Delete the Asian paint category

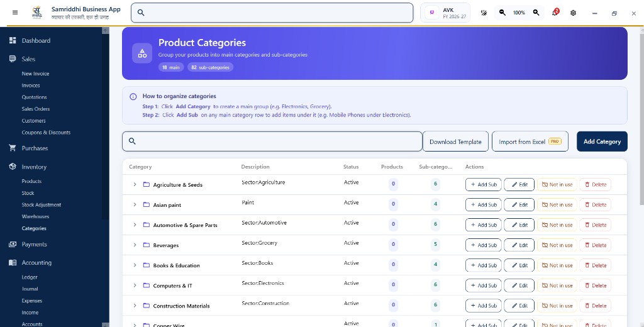click(595, 204)
